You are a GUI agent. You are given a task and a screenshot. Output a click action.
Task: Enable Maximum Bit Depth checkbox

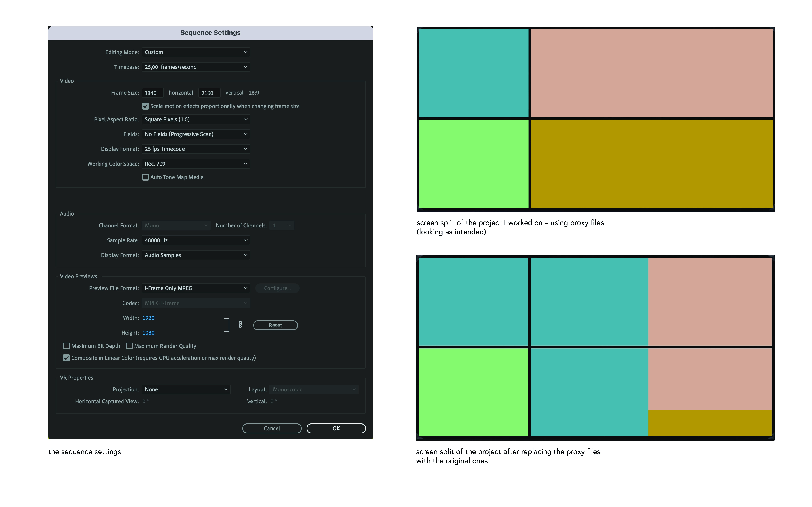(66, 346)
